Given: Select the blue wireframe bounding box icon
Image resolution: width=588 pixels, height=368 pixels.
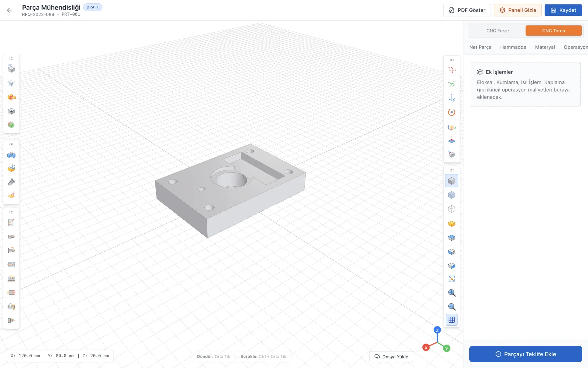Looking at the screenshot, I should point(11,84).
